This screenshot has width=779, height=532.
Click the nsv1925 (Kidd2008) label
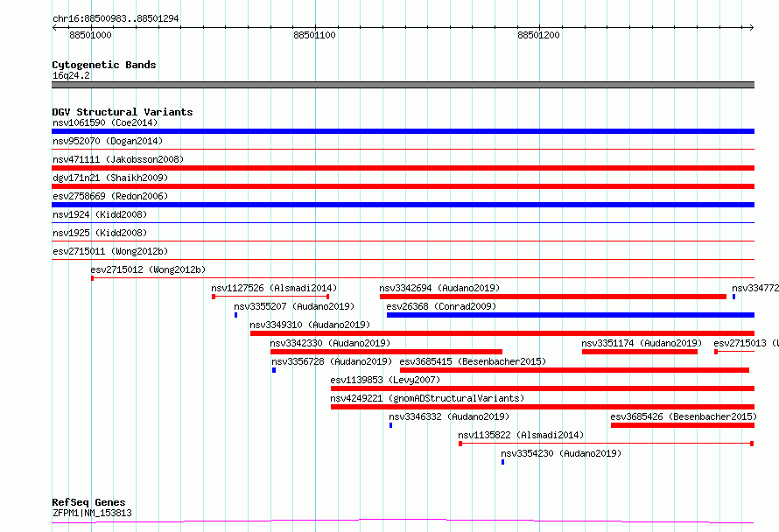point(100,233)
